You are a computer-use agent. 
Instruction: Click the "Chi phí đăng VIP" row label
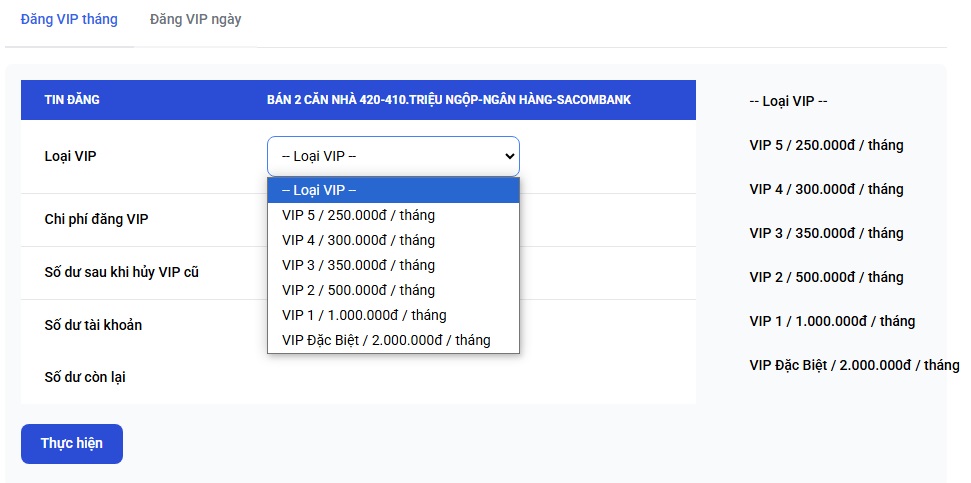pyautogui.click(x=96, y=219)
